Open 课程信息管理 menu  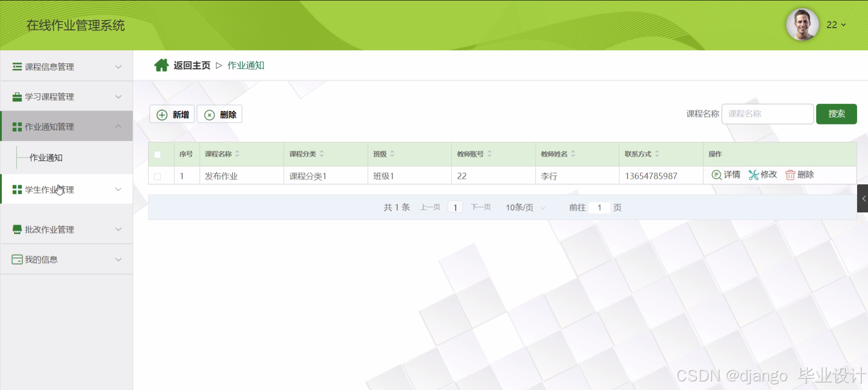67,67
